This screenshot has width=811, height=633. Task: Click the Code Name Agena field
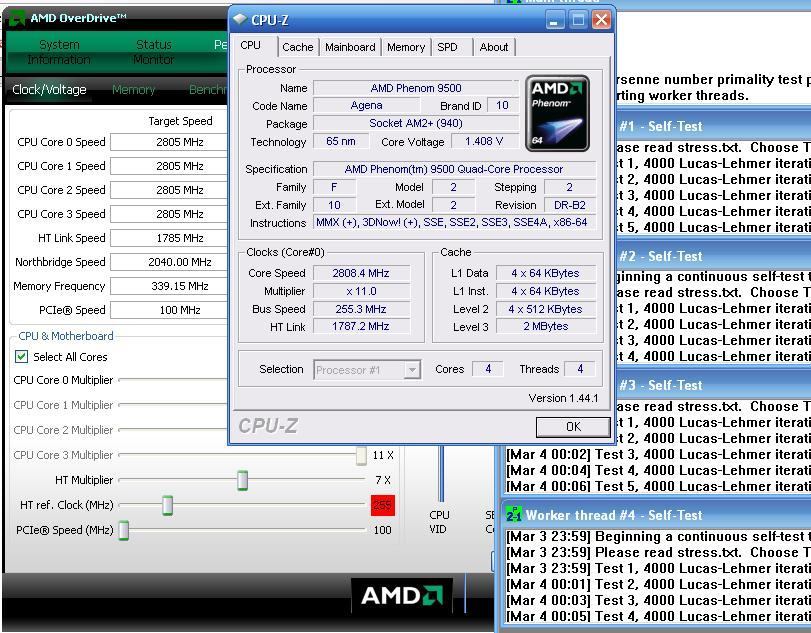click(366, 106)
